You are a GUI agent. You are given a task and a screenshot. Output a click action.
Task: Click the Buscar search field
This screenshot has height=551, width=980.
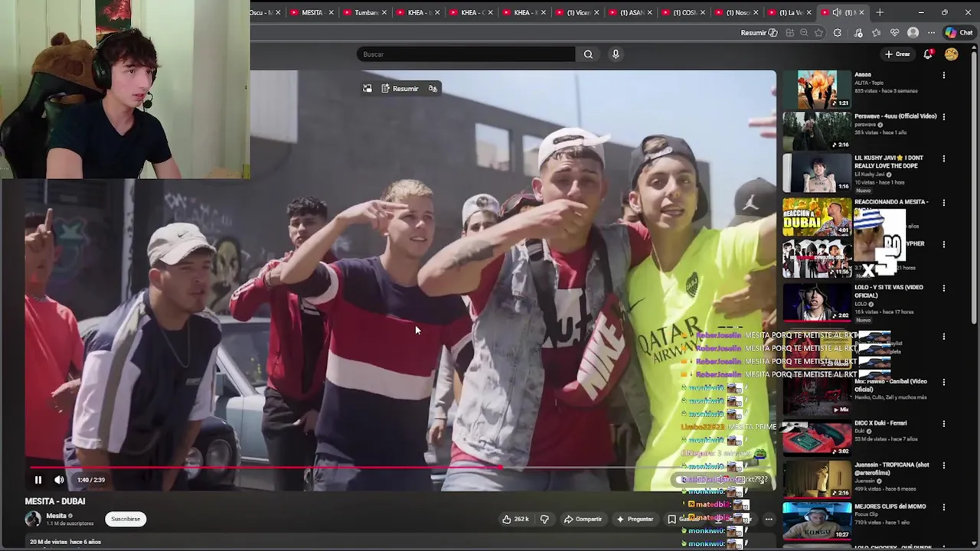click(465, 54)
